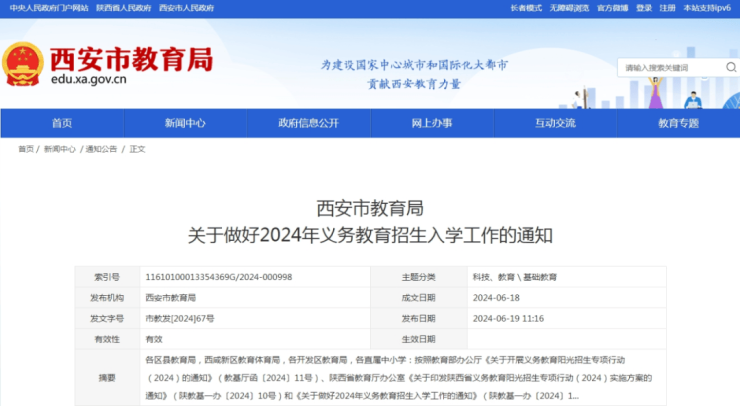Open the 互动交流 navigation item
This screenshot has width=740, height=406.
point(555,123)
